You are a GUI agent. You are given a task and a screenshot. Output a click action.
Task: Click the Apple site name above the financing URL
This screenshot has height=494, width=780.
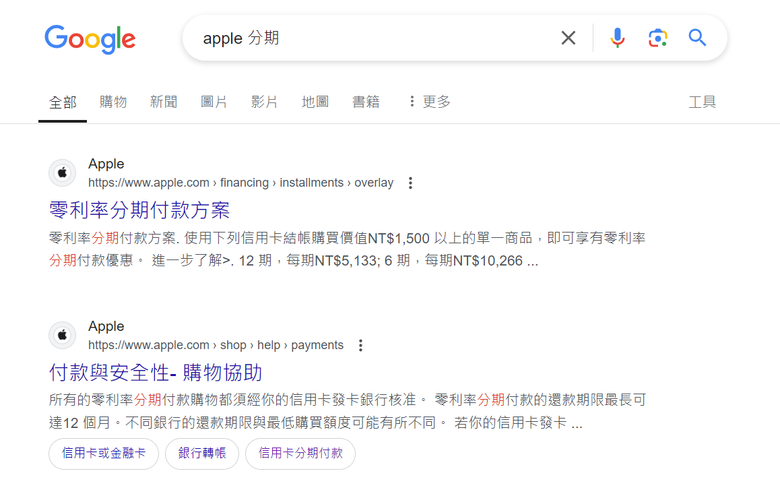(x=106, y=164)
